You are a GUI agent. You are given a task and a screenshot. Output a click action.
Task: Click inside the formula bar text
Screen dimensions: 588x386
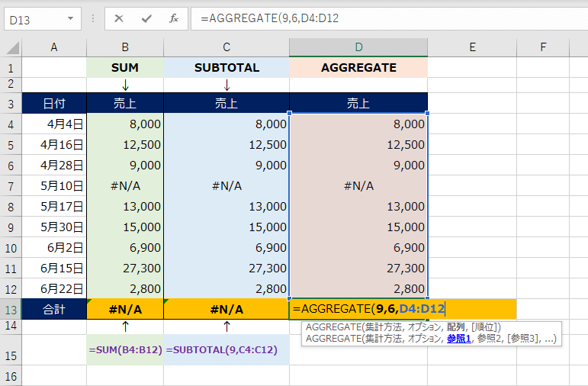pos(381,18)
